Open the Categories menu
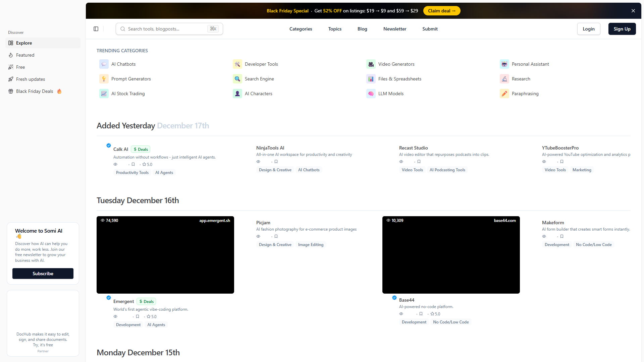The width and height of the screenshot is (644, 362). (x=301, y=29)
